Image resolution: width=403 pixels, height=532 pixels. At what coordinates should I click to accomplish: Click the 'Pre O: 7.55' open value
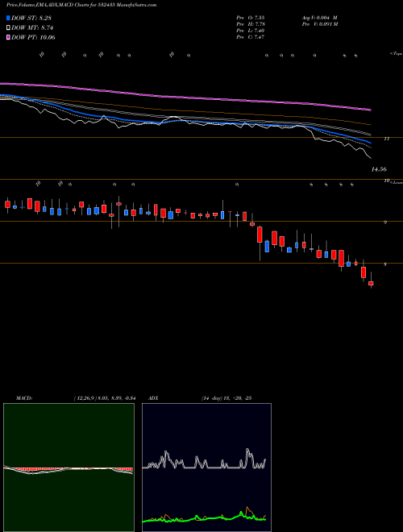(251, 17)
